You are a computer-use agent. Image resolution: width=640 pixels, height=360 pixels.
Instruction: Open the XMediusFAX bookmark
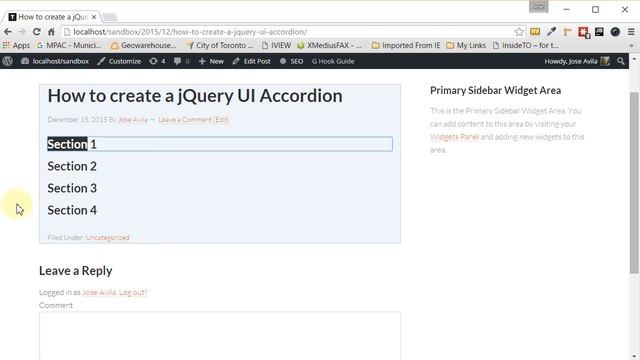329,45
